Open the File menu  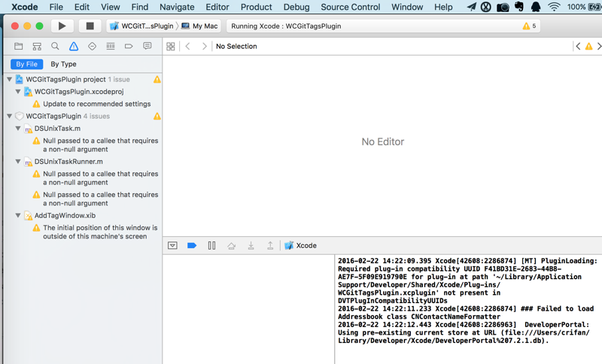[x=56, y=7]
